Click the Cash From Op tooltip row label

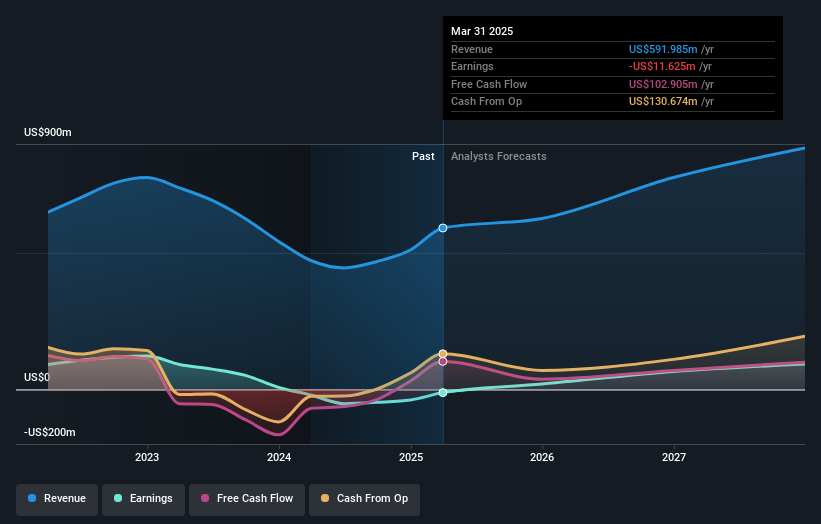point(486,102)
